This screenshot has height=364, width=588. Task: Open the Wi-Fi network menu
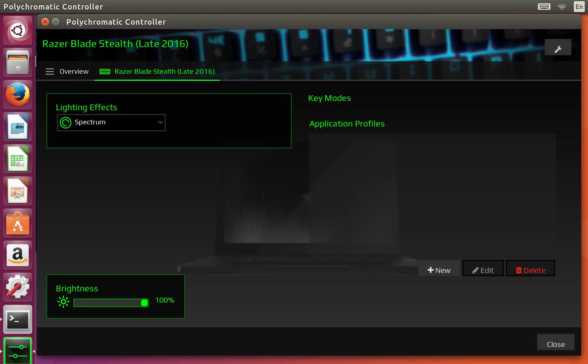coord(562,7)
